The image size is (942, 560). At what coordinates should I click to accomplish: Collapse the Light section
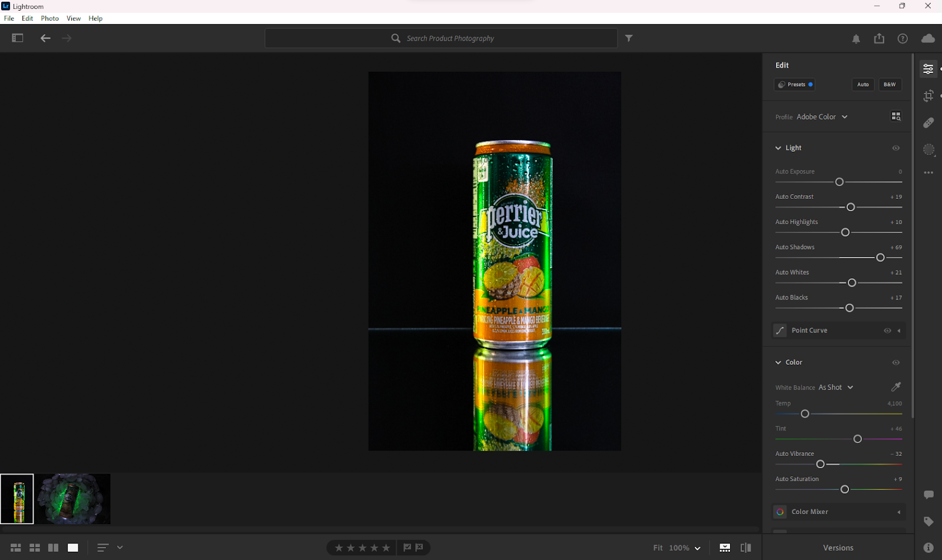click(778, 148)
